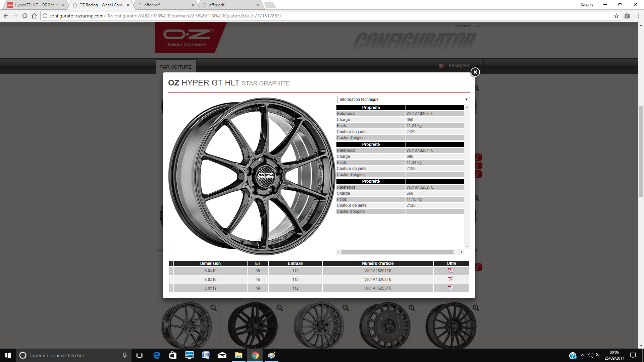644x362 pixels.
Task: Select the PAR VOITURE tab
Action: click(x=176, y=67)
